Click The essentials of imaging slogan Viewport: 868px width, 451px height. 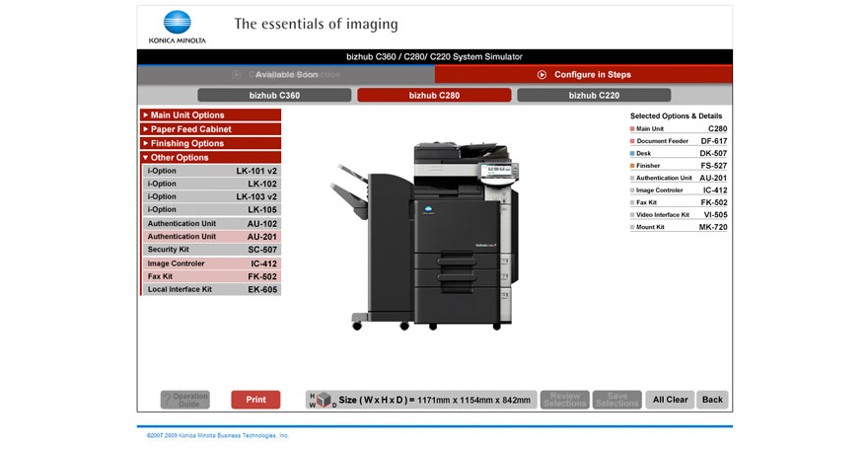click(x=316, y=24)
